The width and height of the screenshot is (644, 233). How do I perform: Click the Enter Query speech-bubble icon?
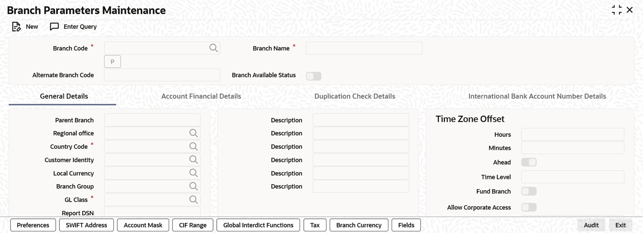point(54,27)
